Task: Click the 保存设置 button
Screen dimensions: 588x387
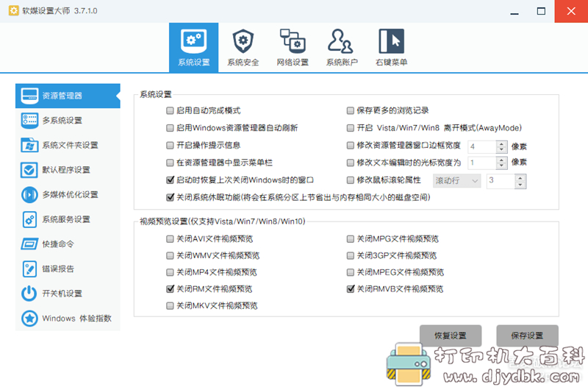Action: point(527,335)
